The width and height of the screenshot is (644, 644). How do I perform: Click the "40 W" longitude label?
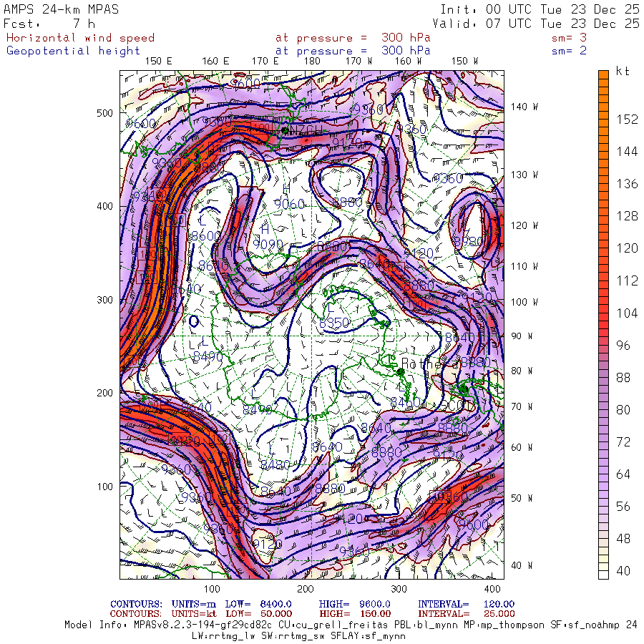pos(522,565)
